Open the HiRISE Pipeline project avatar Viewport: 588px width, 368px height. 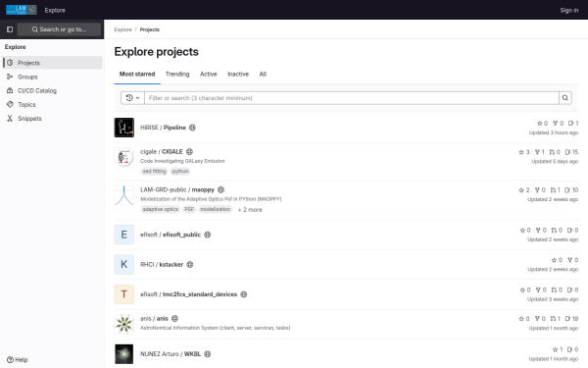(124, 128)
